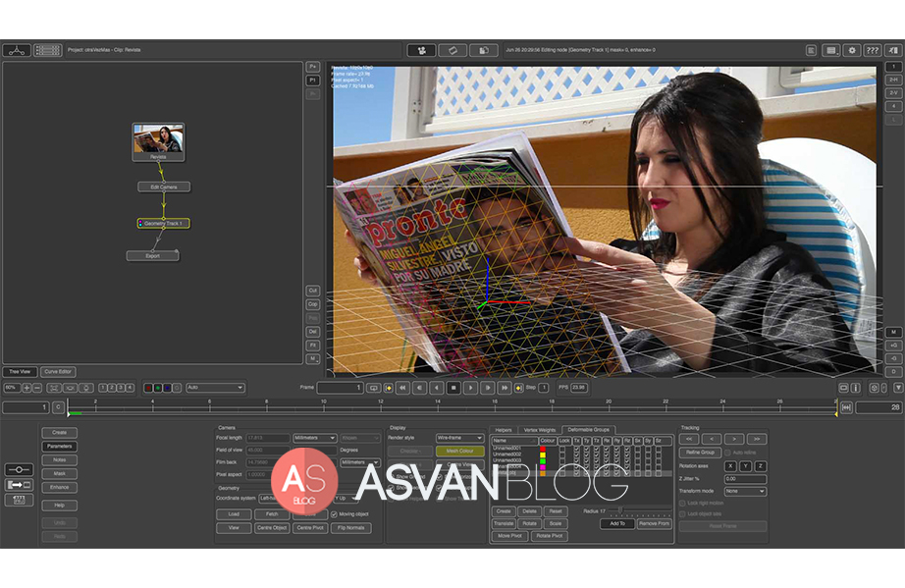Viewport: 905px width, 588px height.
Task: Click the Mask button
Action: [x=60, y=474]
